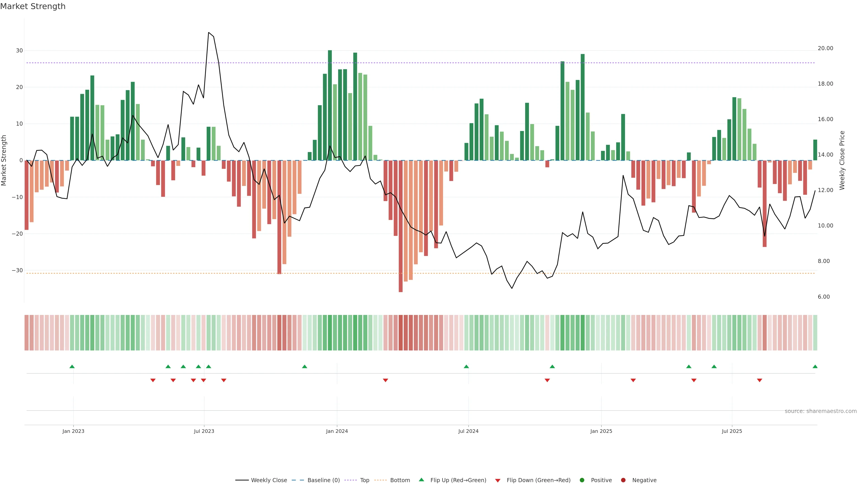Click the source sharemaestro.com text
This screenshot has width=868, height=488.
click(821, 411)
